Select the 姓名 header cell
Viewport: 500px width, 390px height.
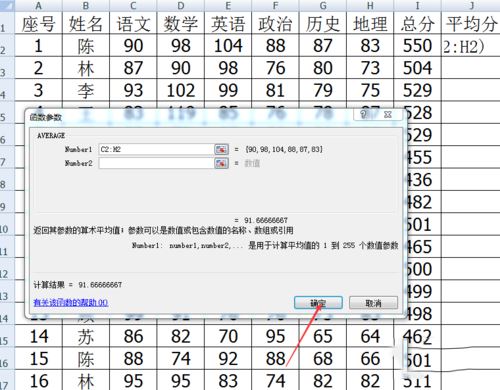(86, 23)
